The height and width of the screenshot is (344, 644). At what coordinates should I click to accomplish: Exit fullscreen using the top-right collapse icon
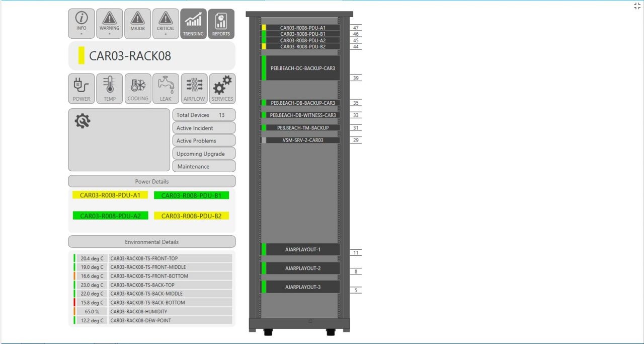(x=637, y=6)
